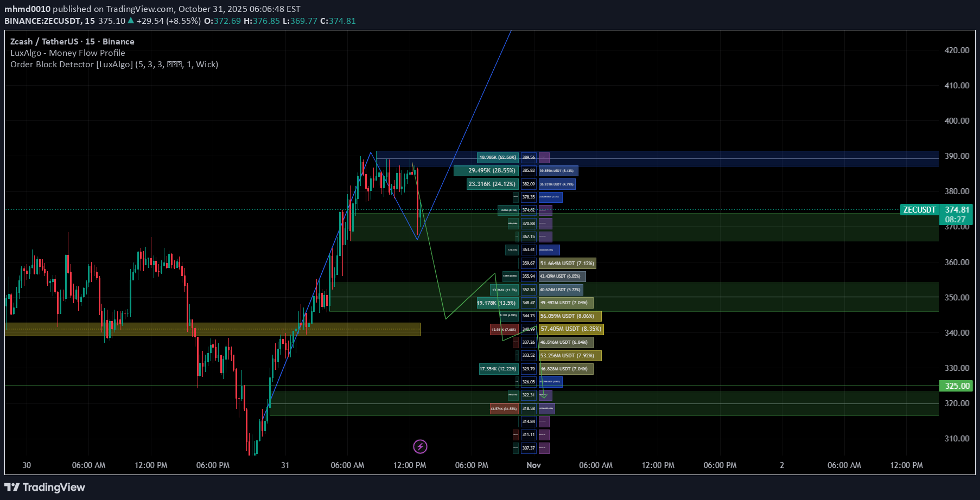Click the red -12.574K (31.53%) sentiment bar
This screenshot has width=980, height=500.
pyautogui.click(x=504, y=408)
